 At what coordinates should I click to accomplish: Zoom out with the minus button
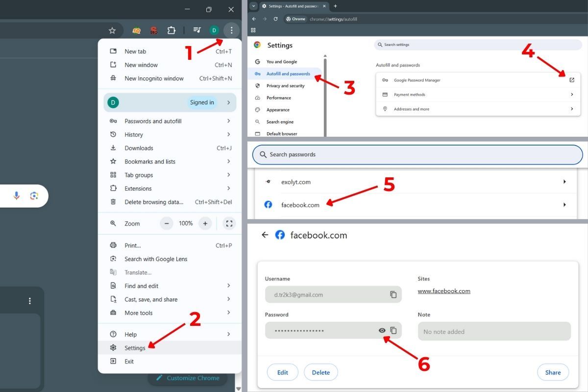point(167,223)
